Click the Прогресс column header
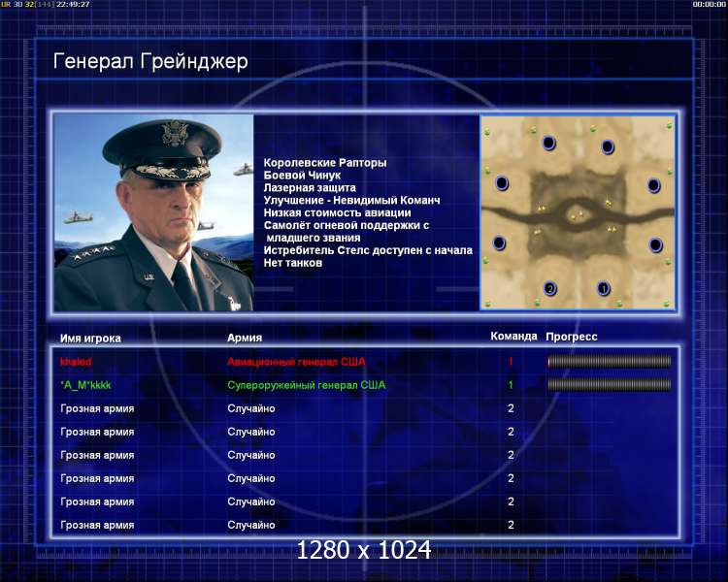The width and height of the screenshot is (728, 582). pyautogui.click(x=572, y=337)
